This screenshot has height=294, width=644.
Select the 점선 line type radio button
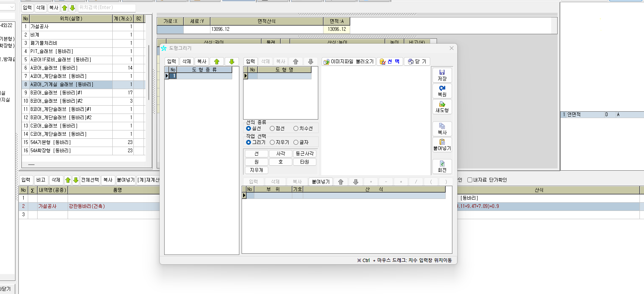272,129
